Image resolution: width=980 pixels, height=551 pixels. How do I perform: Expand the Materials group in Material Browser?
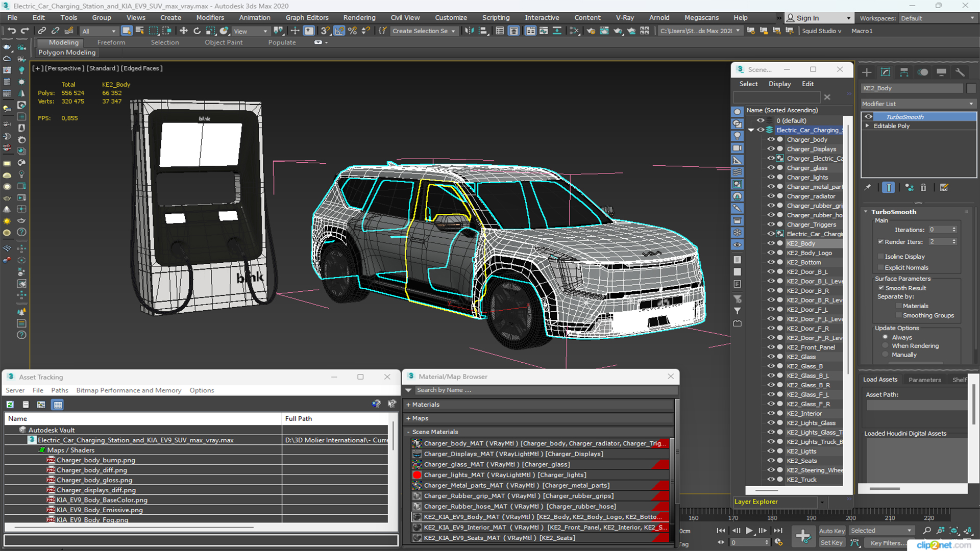tap(408, 405)
